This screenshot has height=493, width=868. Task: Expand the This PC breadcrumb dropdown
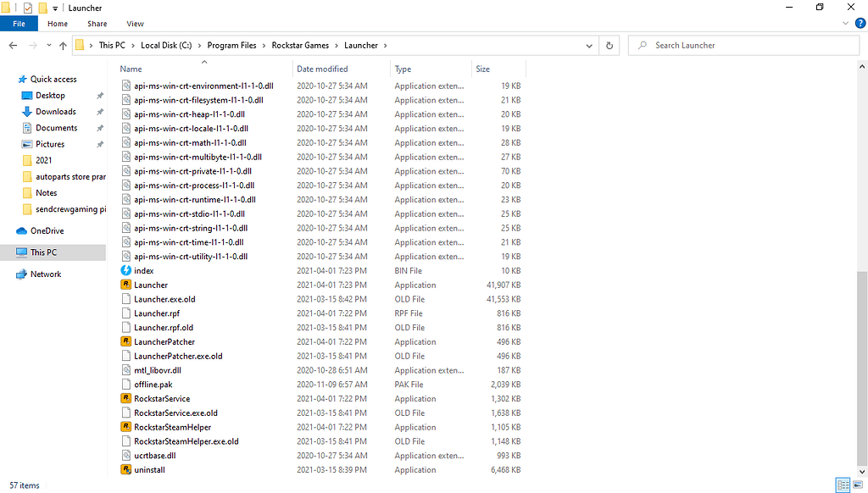[x=135, y=45]
